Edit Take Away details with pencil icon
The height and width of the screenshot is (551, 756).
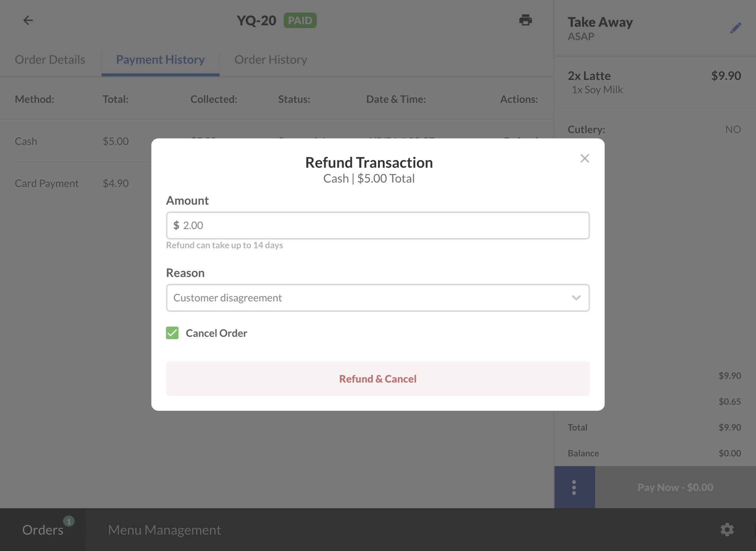click(735, 28)
